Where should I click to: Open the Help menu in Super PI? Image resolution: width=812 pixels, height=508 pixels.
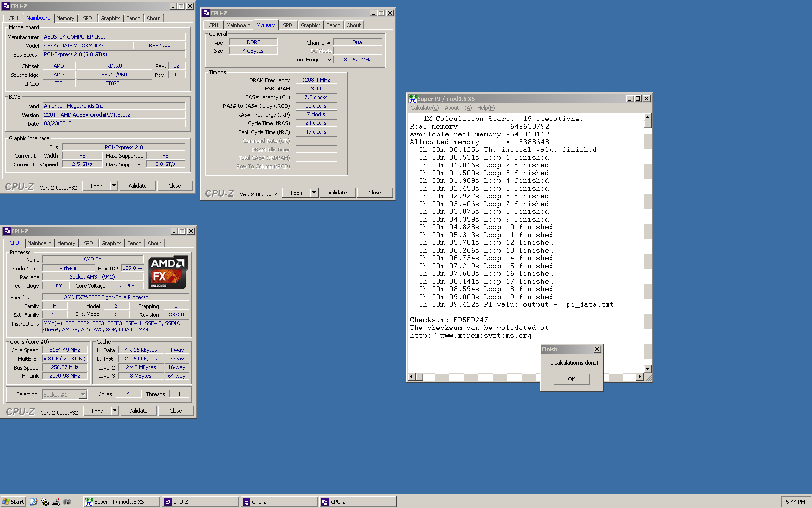pos(486,108)
